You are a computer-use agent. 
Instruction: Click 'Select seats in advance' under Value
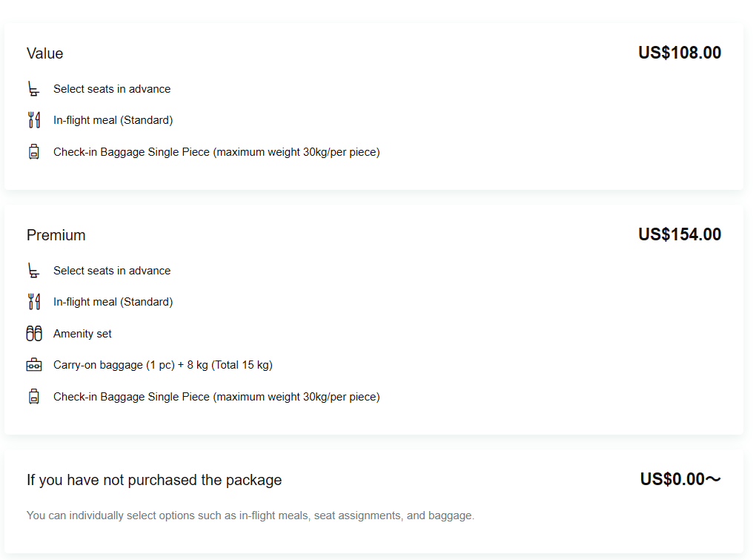tap(112, 89)
